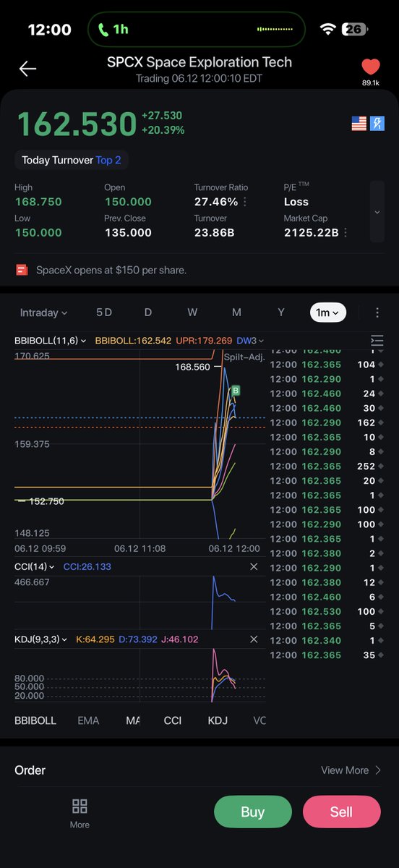Select tick row with volume 104
This screenshot has height=868, width=399.
coord(325,365)
